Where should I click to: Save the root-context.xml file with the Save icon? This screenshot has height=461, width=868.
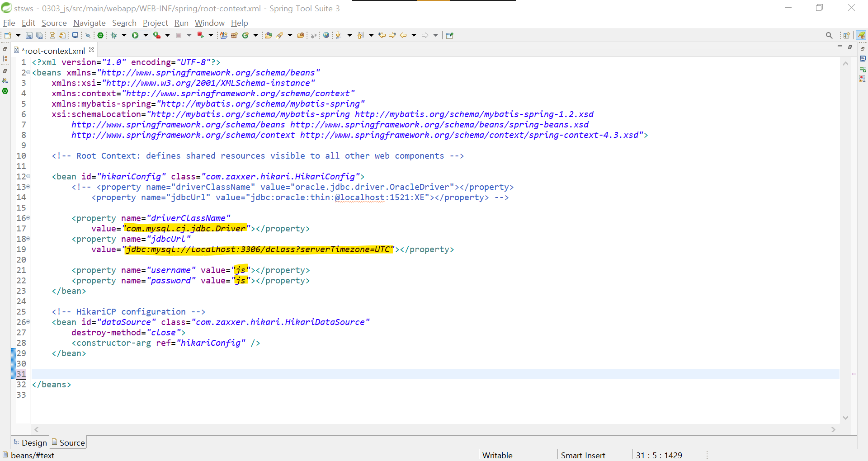coord(29,35)
